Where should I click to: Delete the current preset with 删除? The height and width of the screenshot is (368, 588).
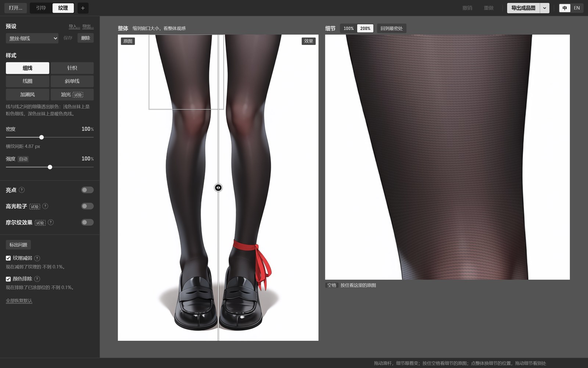(x=86, y=38)
